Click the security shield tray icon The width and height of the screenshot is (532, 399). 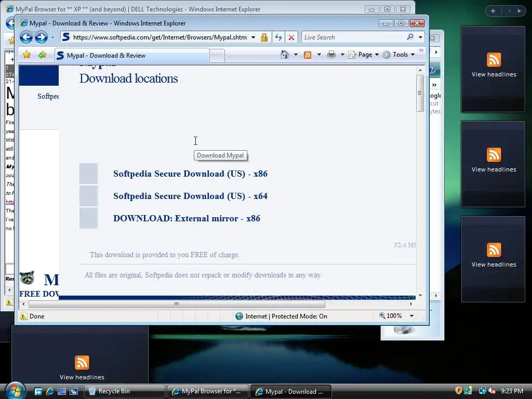click(x=458, y=391)
